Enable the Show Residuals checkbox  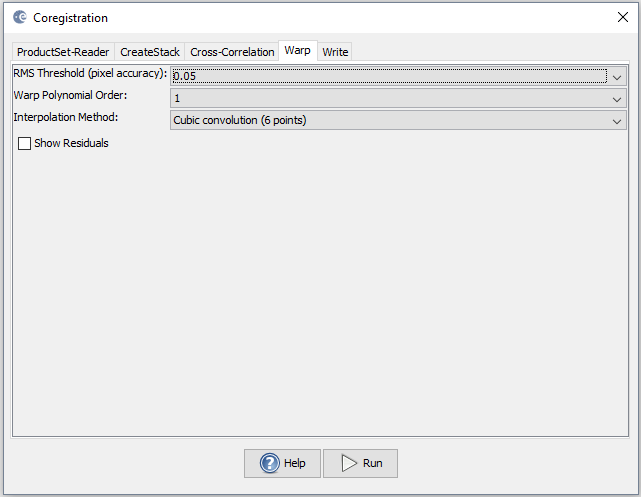(x=24, y=143)
